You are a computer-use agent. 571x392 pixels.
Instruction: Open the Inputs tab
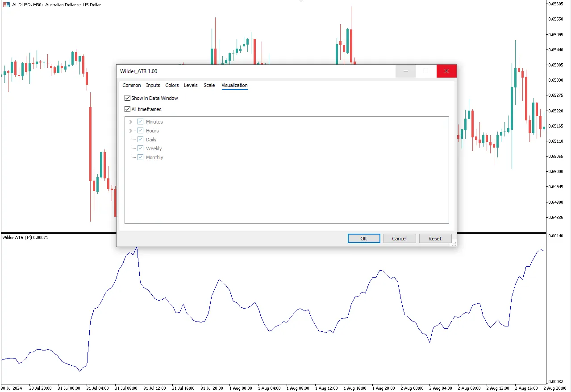[x=153, y=85]
